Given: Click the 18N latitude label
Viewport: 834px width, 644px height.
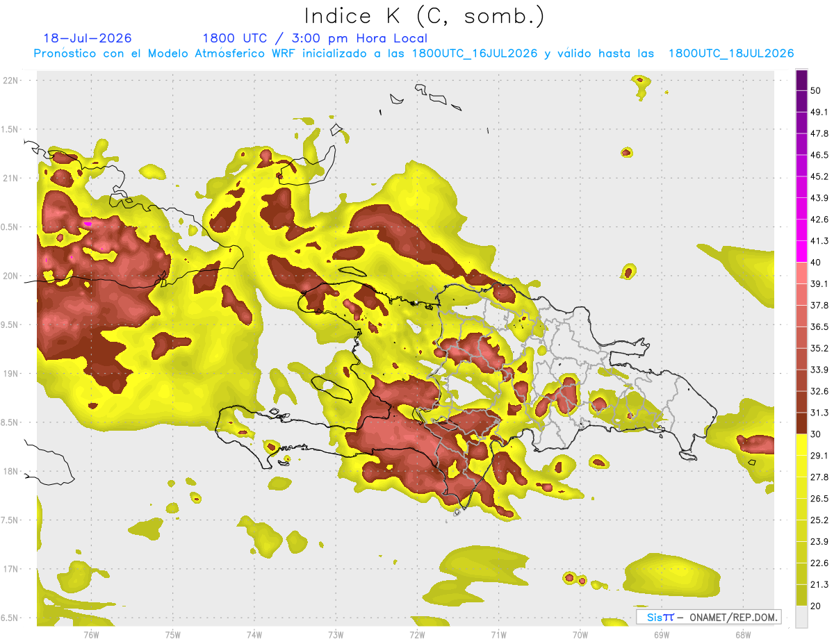Looking at the screenshot, I should tap(11, 472).
